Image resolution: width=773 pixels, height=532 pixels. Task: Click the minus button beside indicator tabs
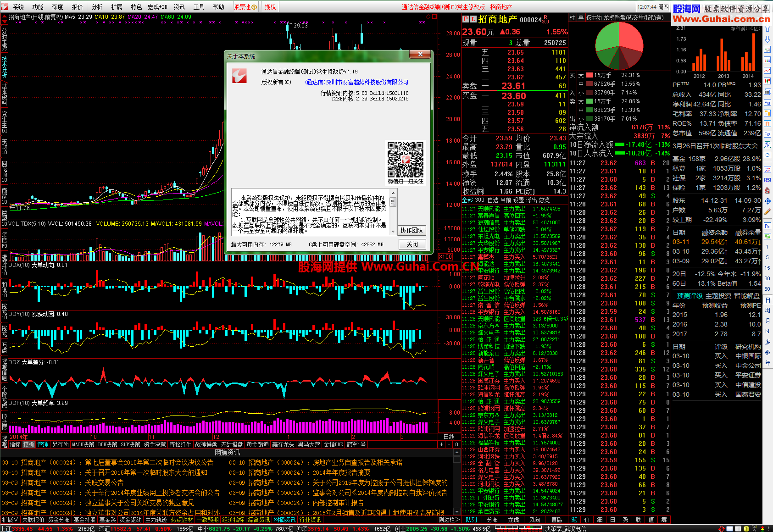tap(449, 444)
